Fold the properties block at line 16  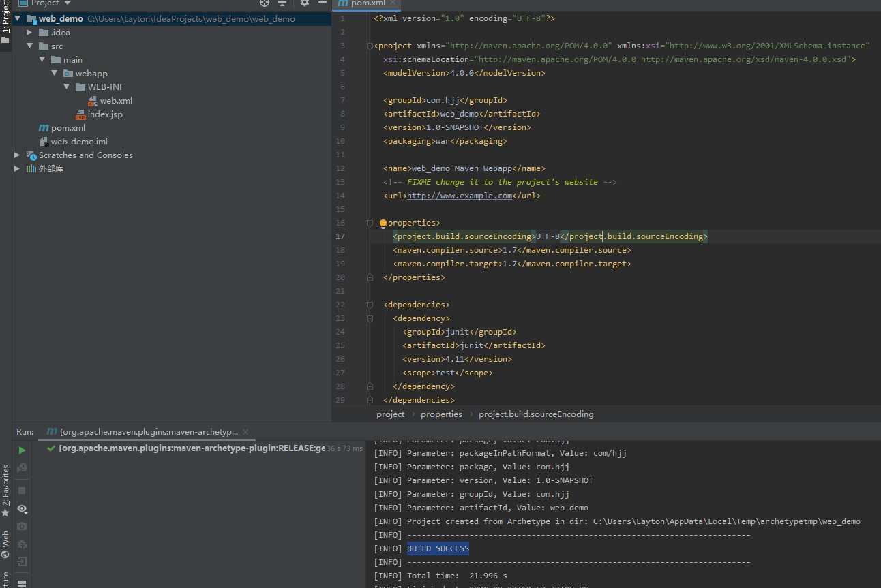click(x=370, y=223)
